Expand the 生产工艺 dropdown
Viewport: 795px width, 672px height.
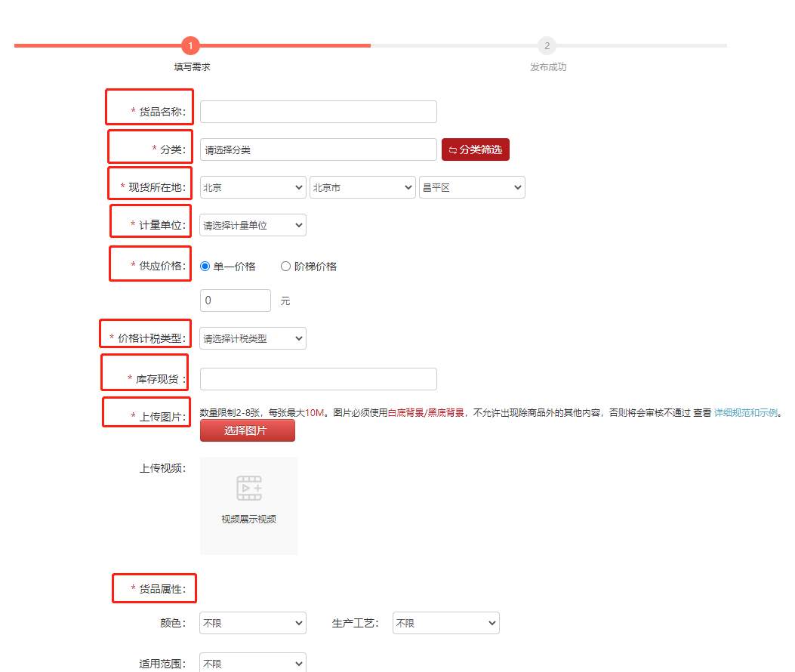445,623
